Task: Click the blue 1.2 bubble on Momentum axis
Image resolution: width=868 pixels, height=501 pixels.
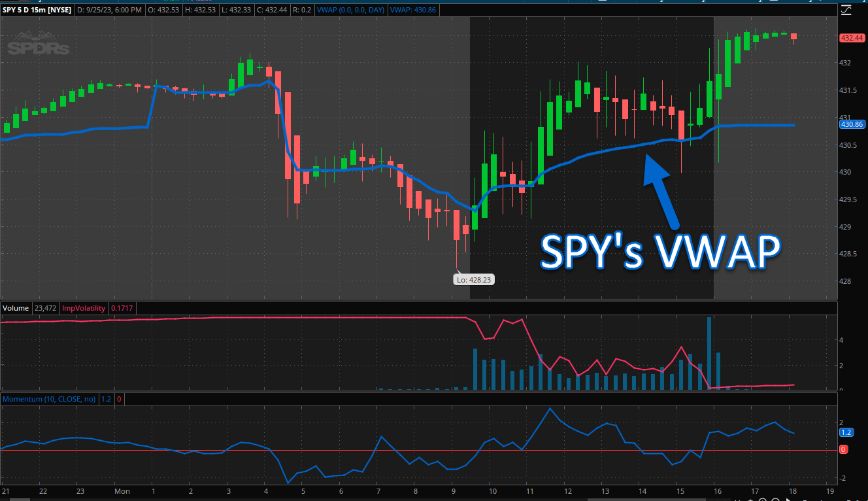Action: click(x=846, y=432)
